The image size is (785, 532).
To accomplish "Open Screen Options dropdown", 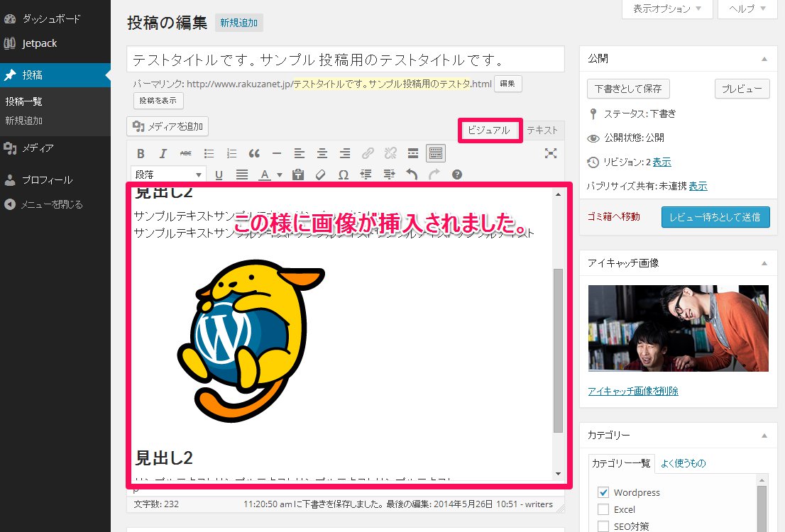I will pos(667,9).
